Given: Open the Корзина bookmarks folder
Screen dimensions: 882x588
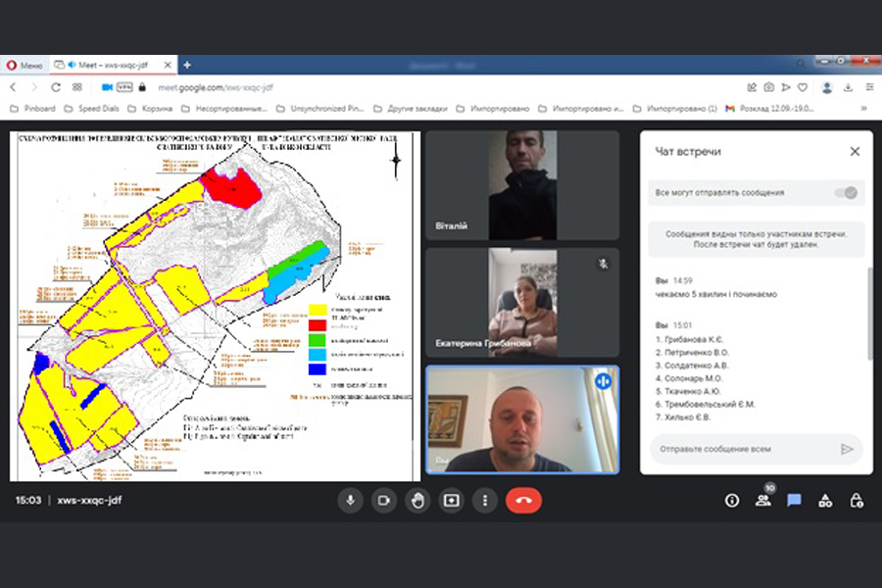Looking at the screenshot, I should pos(150,109).
